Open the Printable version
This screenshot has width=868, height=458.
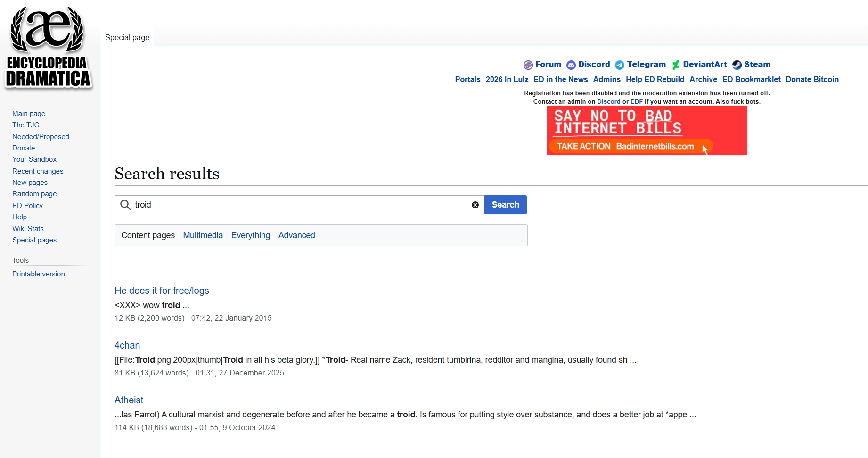(x=39, y=274)
